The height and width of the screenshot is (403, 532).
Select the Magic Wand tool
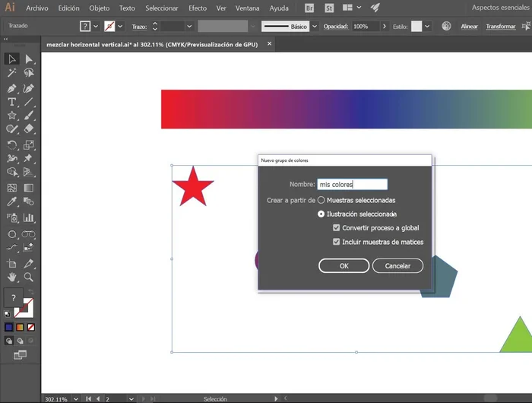tap(12, 73)
